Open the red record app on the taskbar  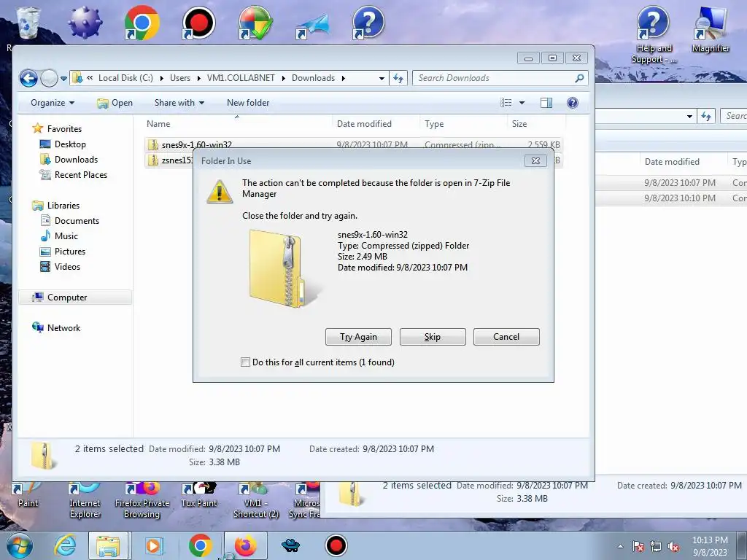[336, 545]
